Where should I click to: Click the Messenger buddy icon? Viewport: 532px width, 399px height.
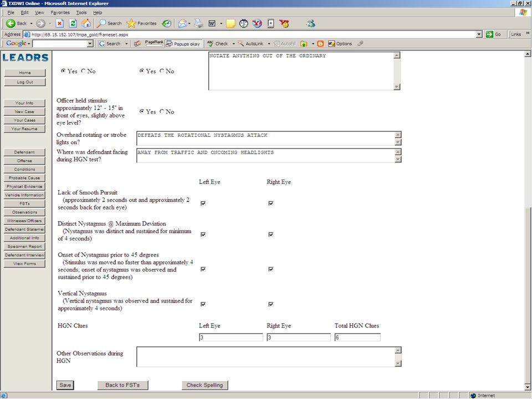tap(310, 23)
